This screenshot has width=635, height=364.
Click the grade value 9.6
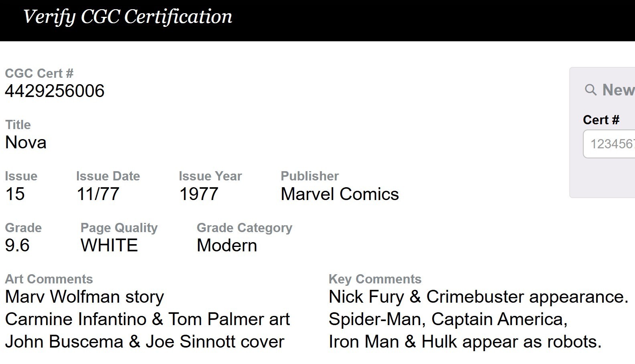(17, 245)
